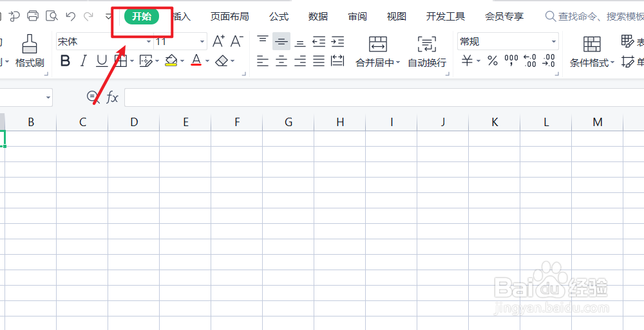The height and width of the screenshot is (330, 644).
Task: Open font color dropdown arrow
Action: (x=207, y=62)
